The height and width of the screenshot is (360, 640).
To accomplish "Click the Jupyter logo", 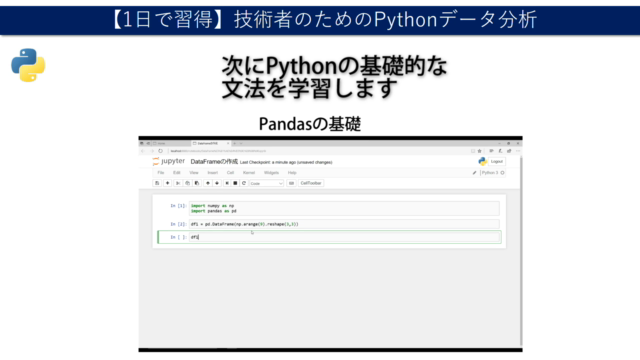I will pyautogui.click(x=169, y=161).
